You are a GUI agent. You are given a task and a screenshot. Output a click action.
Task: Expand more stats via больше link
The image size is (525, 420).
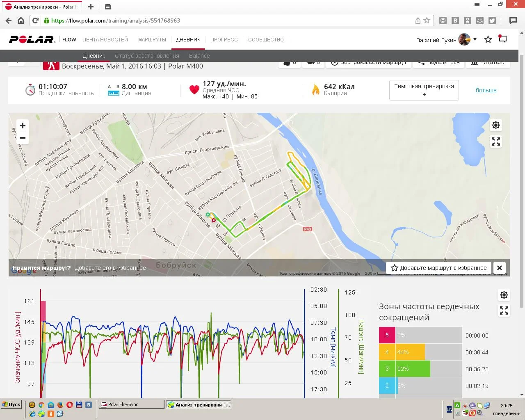click(486, 90)
